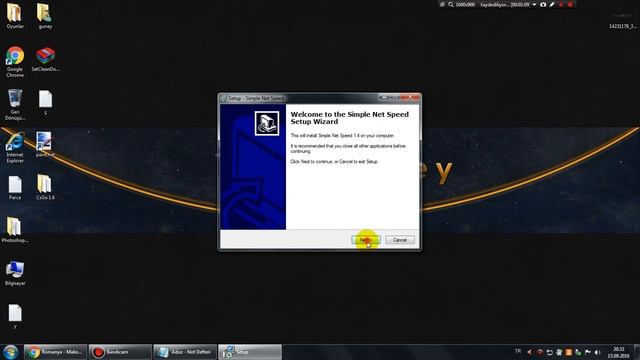Open the Bilgisayar (Computer) icon
Viewport: 640px width, 360px height.
click(x=15, y=273)
